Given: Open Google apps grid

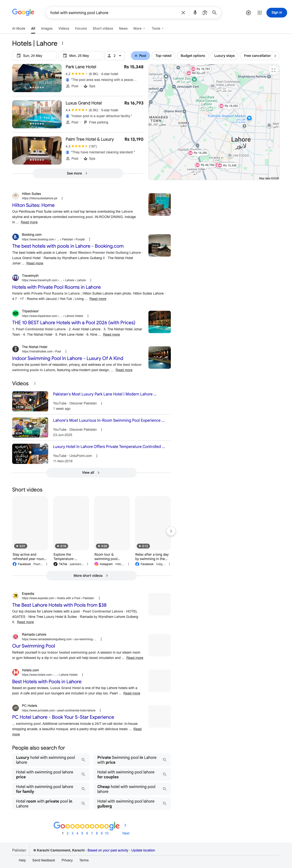Looking at the screenshot, I should coord(260,13).
